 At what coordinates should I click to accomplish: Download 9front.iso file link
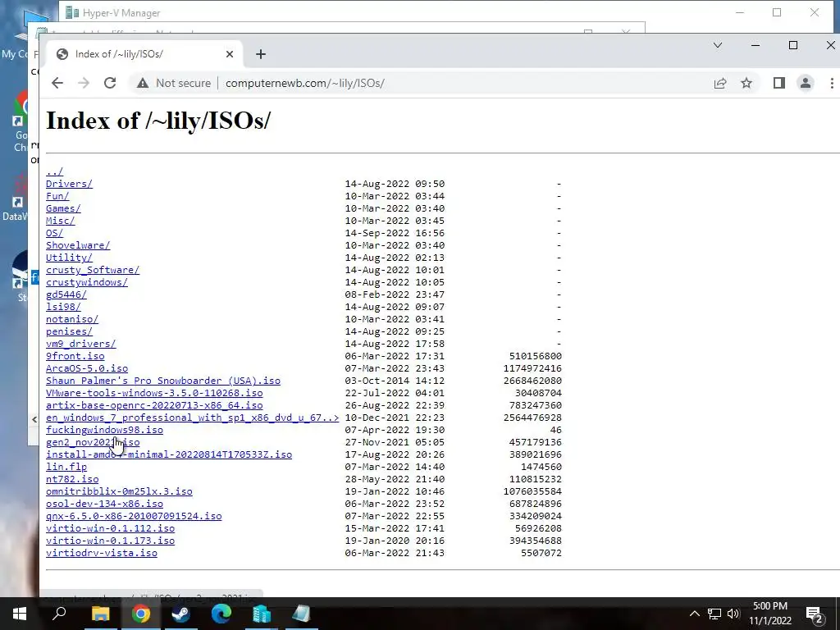point(75,356)
